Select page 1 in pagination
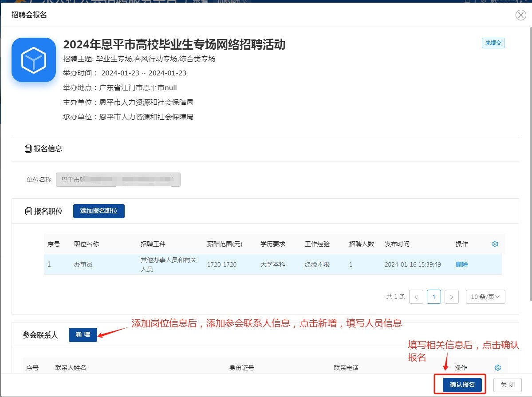Viewport: 532px width, 397px height. (x=433, y=297)
